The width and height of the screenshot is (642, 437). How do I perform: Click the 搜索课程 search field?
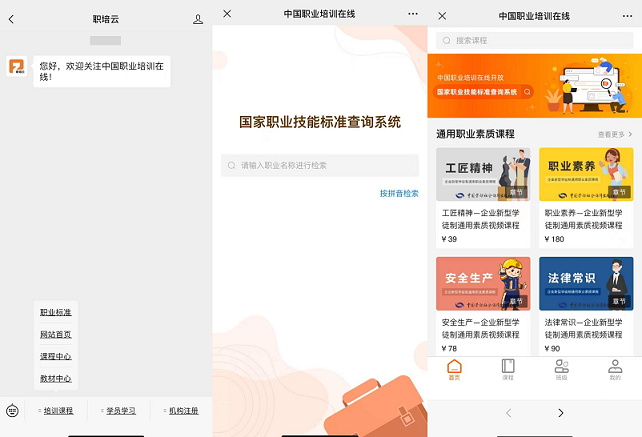[534, 41]
